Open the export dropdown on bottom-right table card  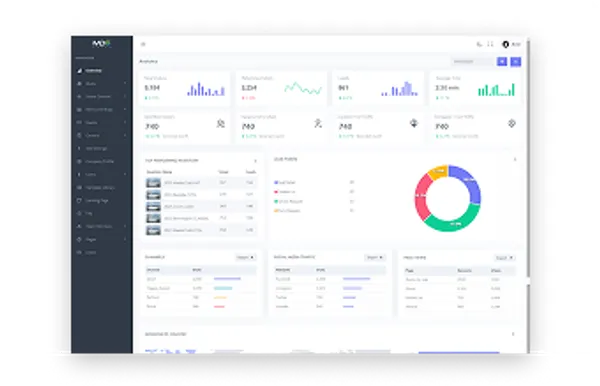(x=504, y=258)
